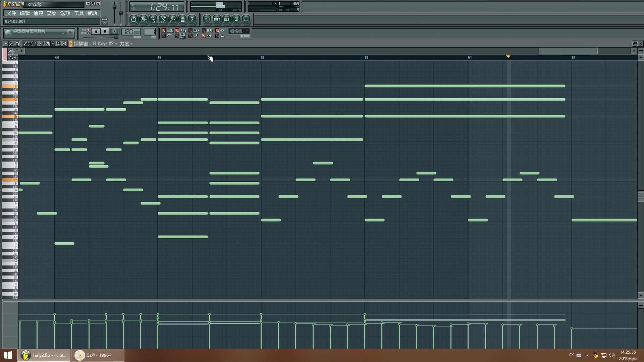This screenshot has height=362, width=644.
Task: Open the audio editor scissors icon
Action: click(x=163, y=19)
